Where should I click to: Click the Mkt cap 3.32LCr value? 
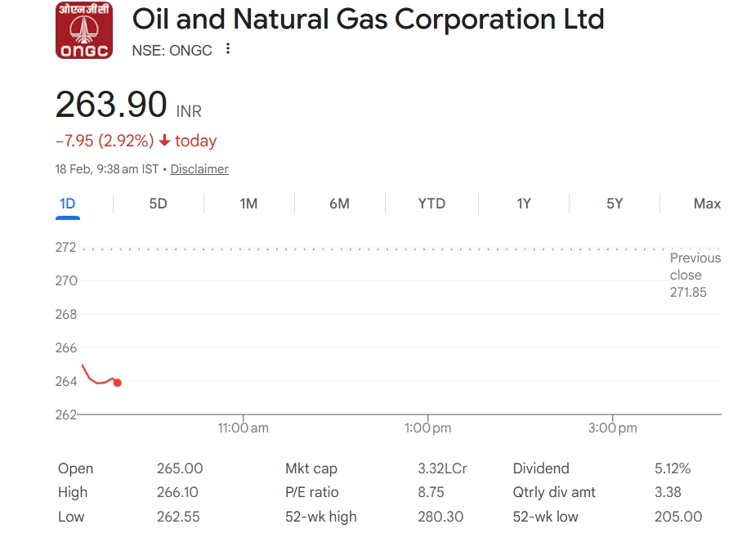tap(442, 468)
